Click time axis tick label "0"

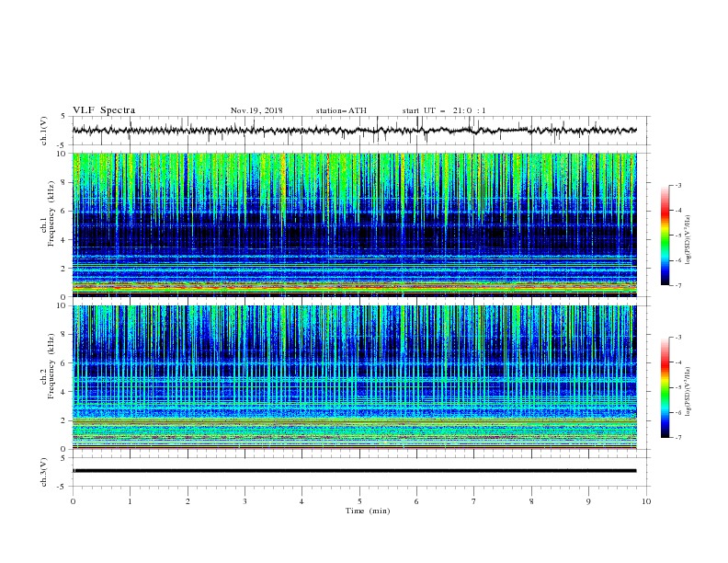pos(73,501)
